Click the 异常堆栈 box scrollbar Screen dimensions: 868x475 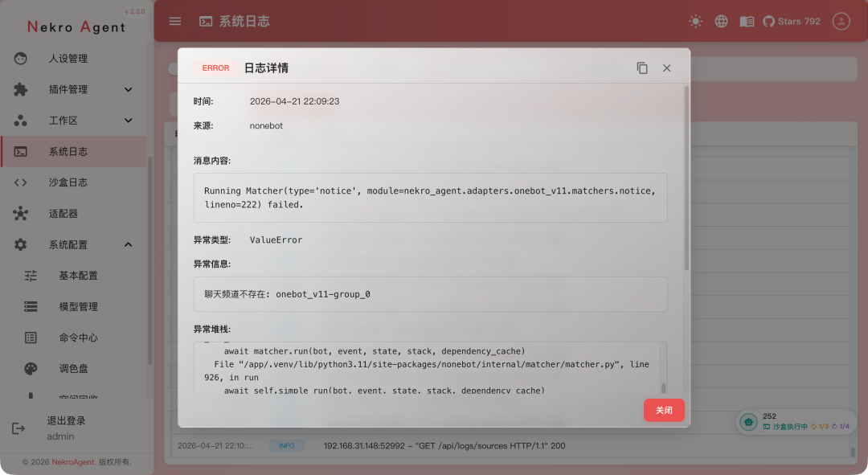pyautogui.click(x=663, y=387)
